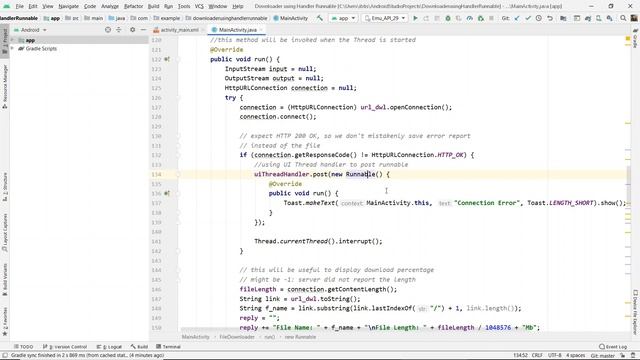The width and height of the screenshot is (640, 360).
Task: Show Git history clock icon
Action: click(539, 18)
